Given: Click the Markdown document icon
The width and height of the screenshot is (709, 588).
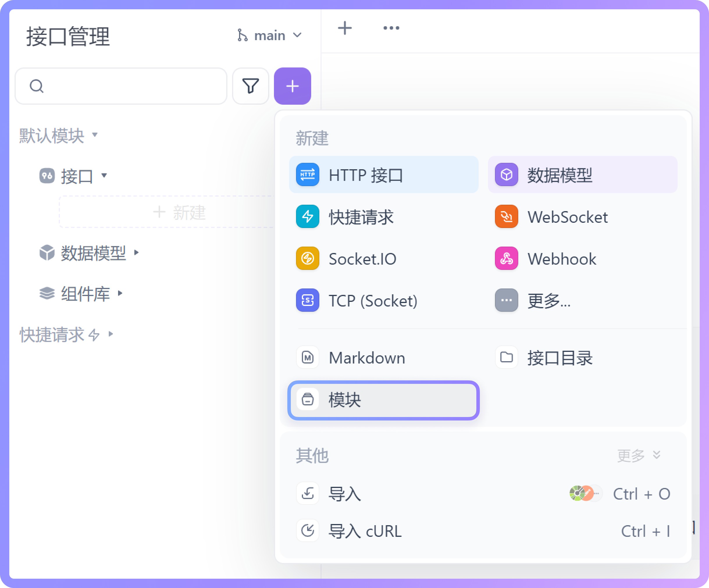Looking at the screenshot, I should click(307, 357).
